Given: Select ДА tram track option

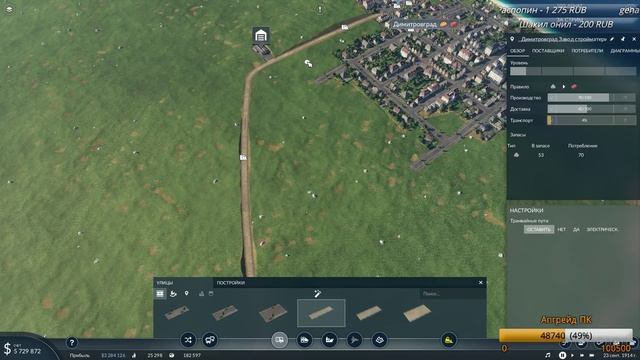Looking at the screenshot, I should 576,229.
